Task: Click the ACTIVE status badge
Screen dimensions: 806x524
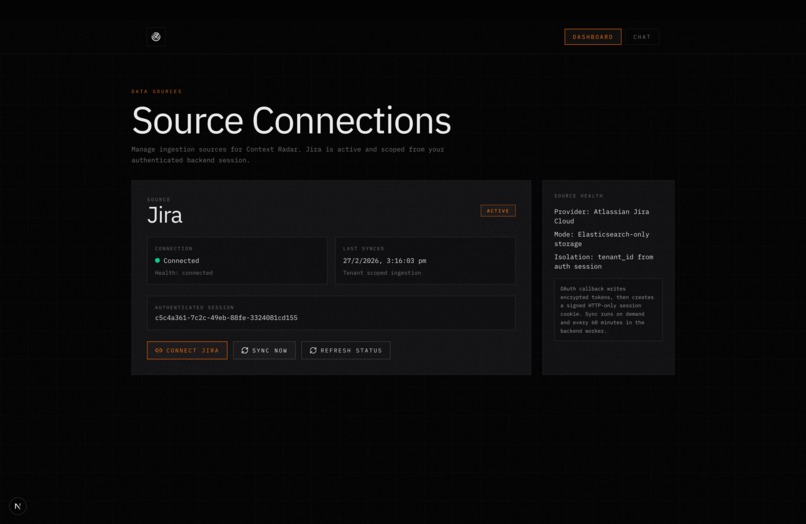Action: click(x=498, y=210)
